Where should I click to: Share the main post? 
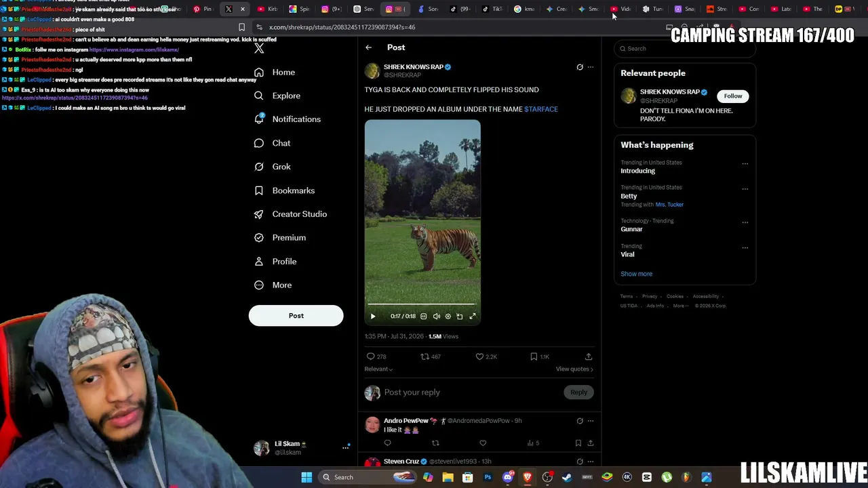[x=589, y=357]
